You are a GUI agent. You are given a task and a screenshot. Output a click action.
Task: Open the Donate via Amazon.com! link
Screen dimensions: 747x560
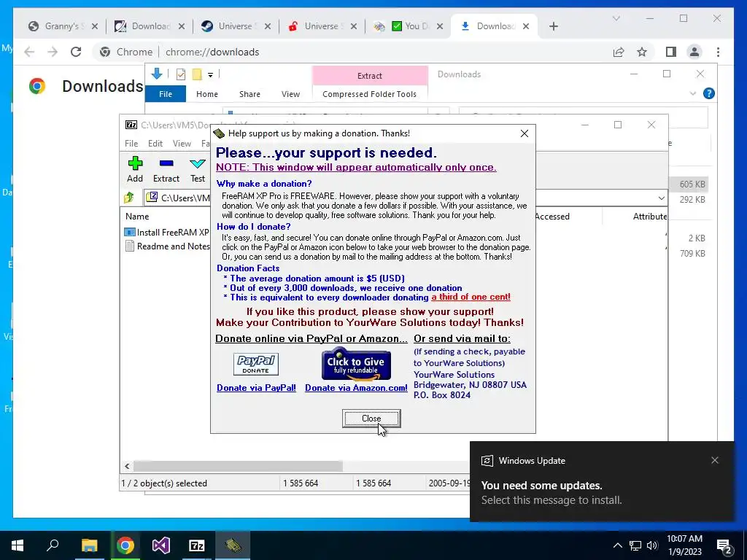coord(356,388)
